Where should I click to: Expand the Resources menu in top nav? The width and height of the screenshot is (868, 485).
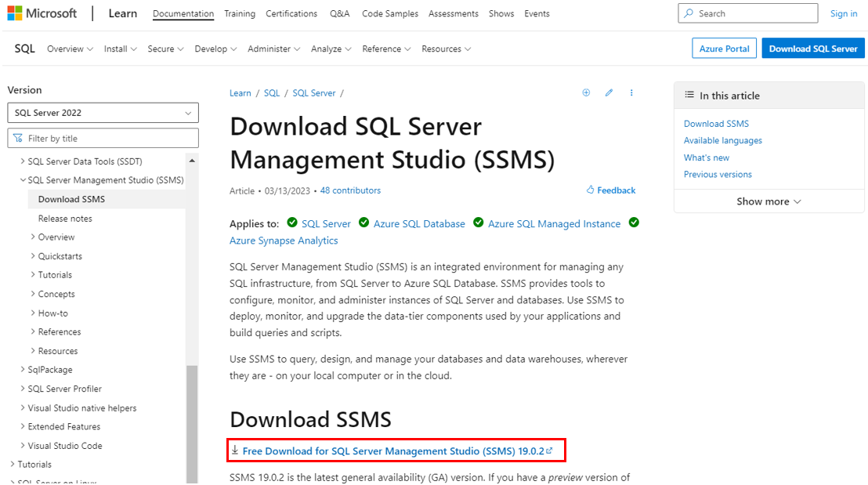447,49
